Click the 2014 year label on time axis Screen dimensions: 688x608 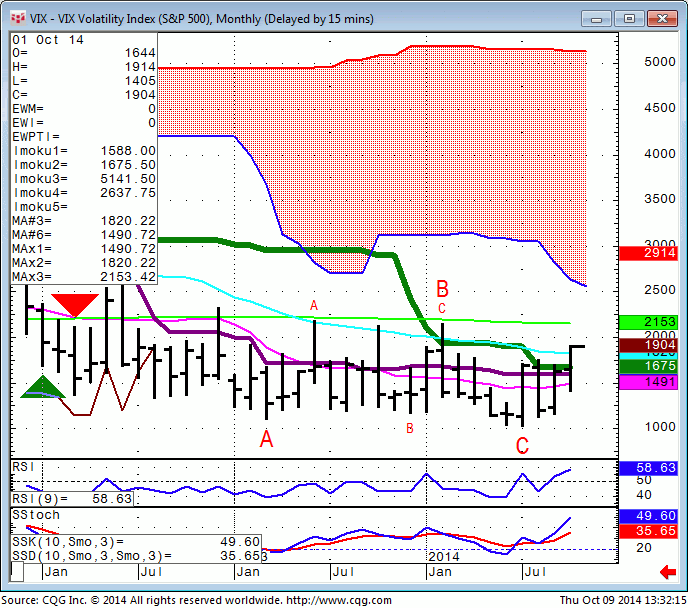(x=444, y=557)
